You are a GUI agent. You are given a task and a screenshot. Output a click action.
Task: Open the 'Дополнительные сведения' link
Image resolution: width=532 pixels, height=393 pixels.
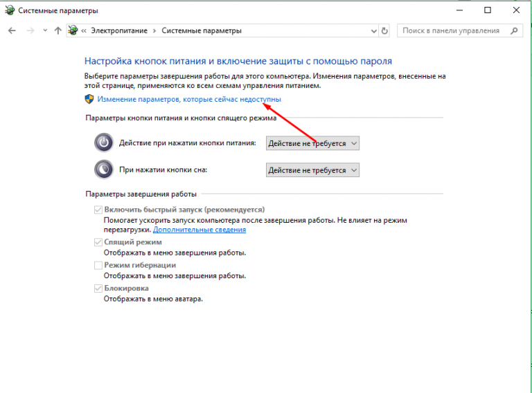[199, 230]
